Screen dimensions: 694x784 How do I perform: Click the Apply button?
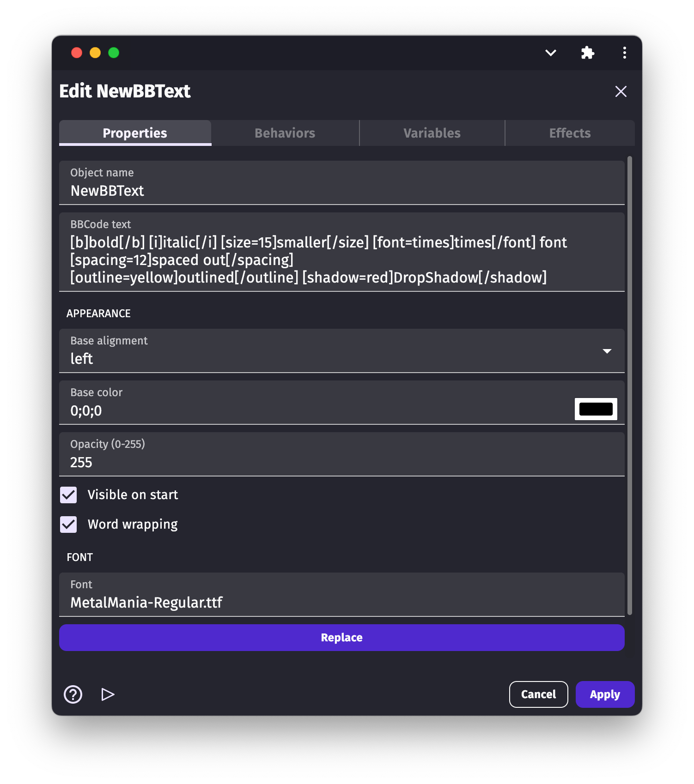pos(604,694)
